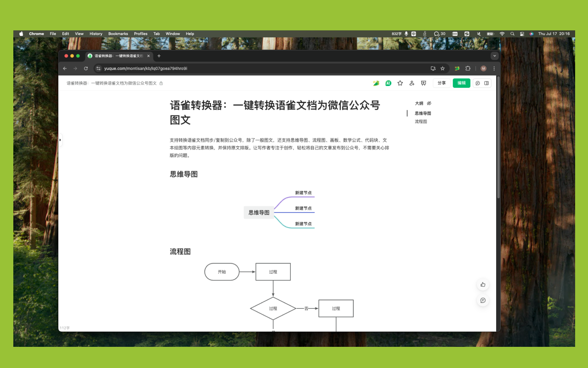Open the Tab menu

click(157, 34)
